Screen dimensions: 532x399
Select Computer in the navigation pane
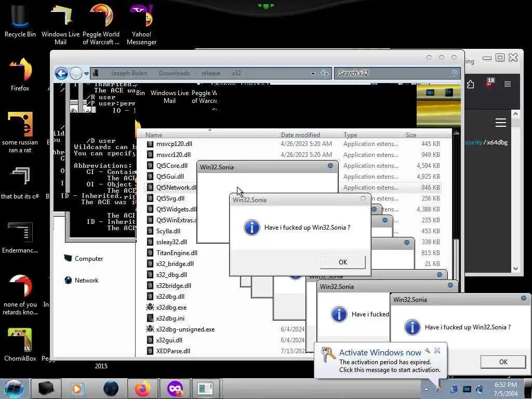tap(83, 259)
